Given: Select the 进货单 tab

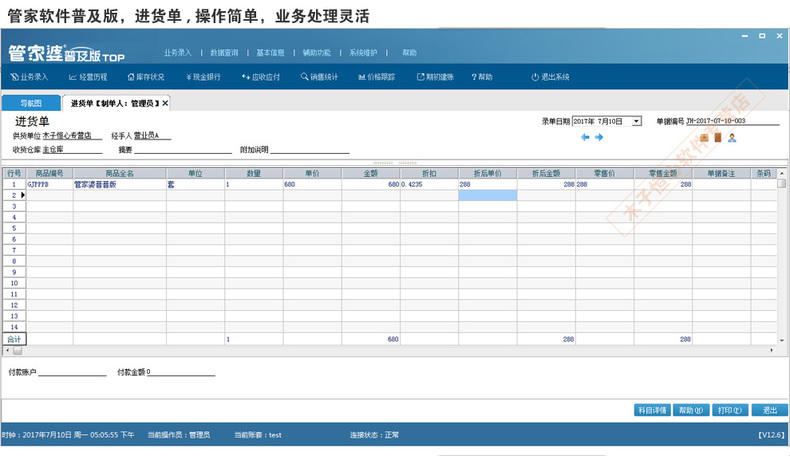Looking at the screenshot, I should 115,103.
